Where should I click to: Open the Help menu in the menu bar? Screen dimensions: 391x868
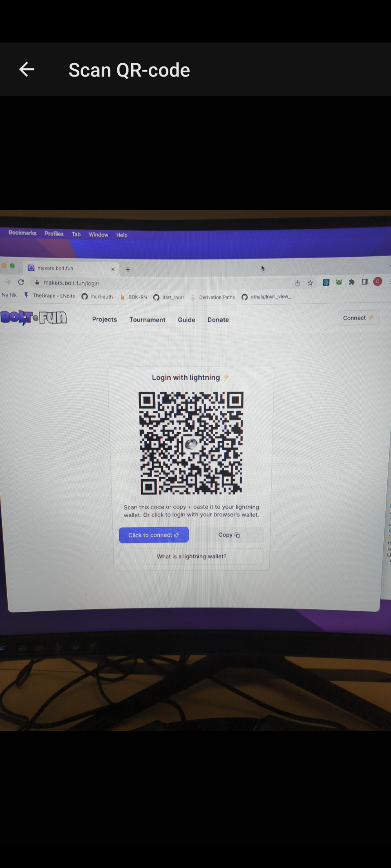[x=122, y=235]
